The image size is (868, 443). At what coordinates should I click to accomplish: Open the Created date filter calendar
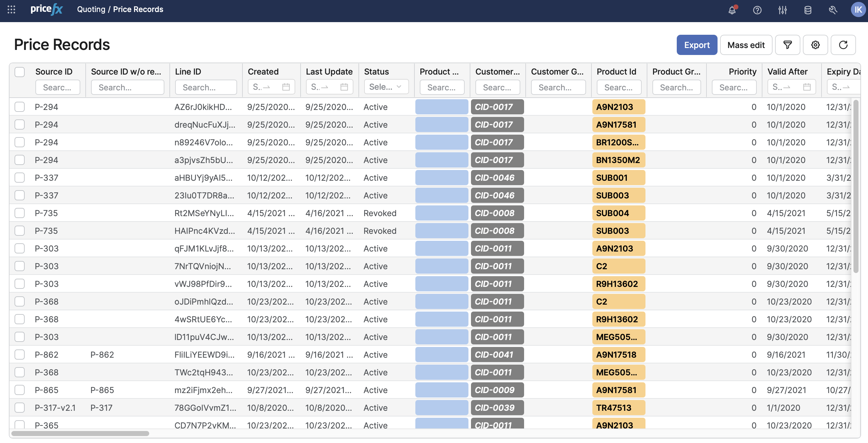pos(286,87)
